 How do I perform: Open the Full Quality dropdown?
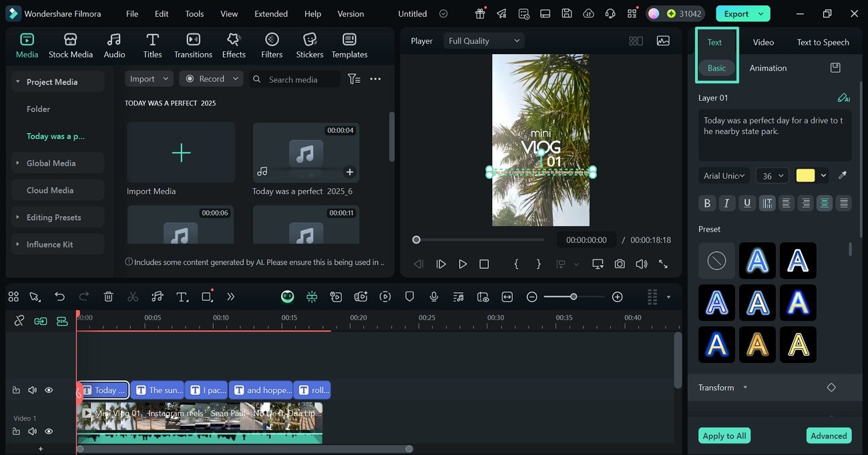[483, 41]
